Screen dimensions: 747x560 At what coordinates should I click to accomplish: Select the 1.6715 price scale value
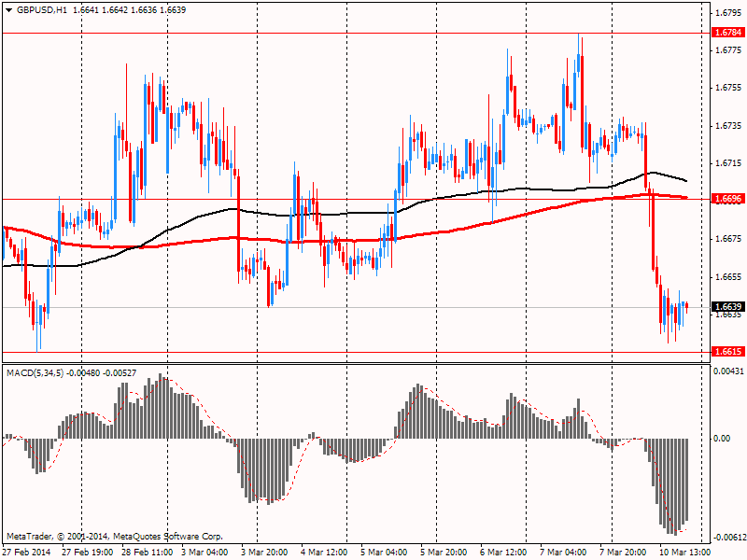point(728,163)
